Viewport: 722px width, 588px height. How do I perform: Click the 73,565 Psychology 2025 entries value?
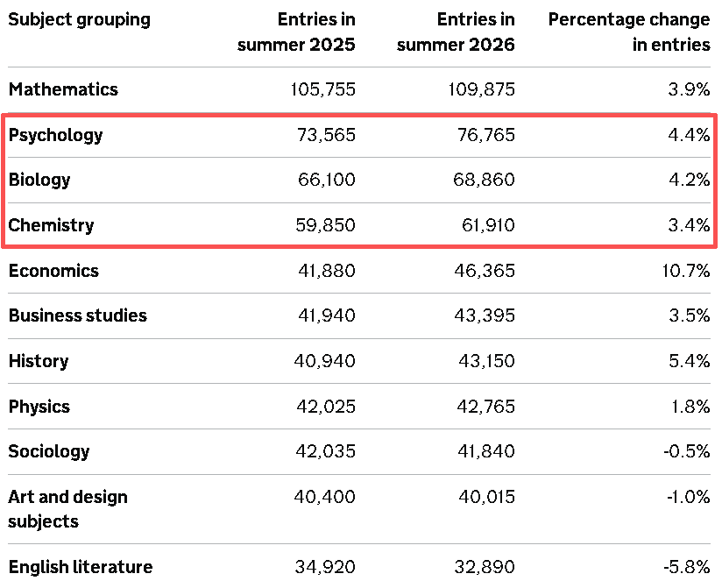coord(326,135)
